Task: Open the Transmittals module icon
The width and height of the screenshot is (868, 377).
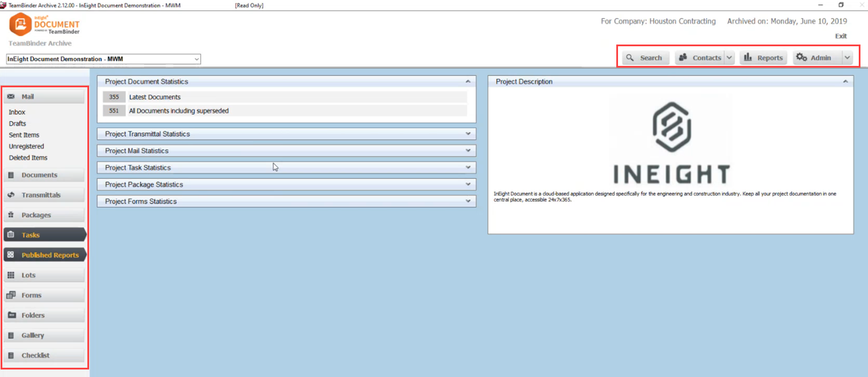Action: point(11,195)
